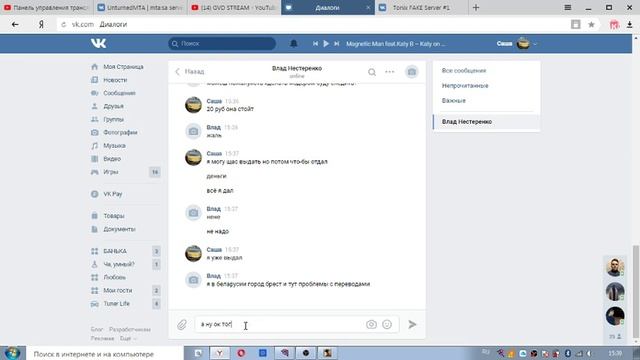640x360 pixels.
Task: Open Документы in sidebar
Action: 119,229
